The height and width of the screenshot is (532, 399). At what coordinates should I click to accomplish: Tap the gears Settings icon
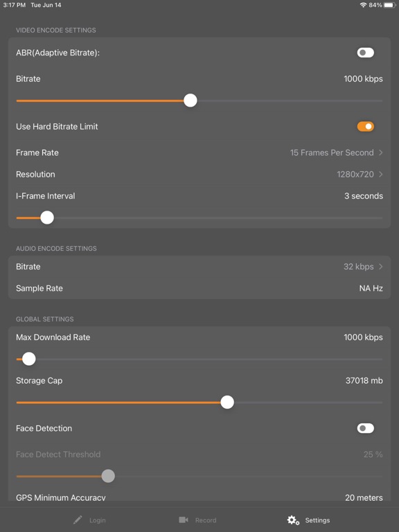coord(293,520)
